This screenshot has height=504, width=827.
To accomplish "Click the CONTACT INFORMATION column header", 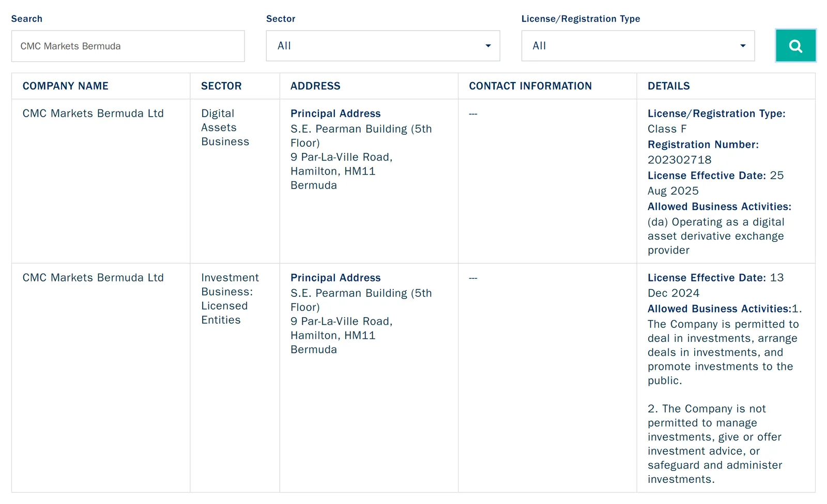I will point(530,86).
